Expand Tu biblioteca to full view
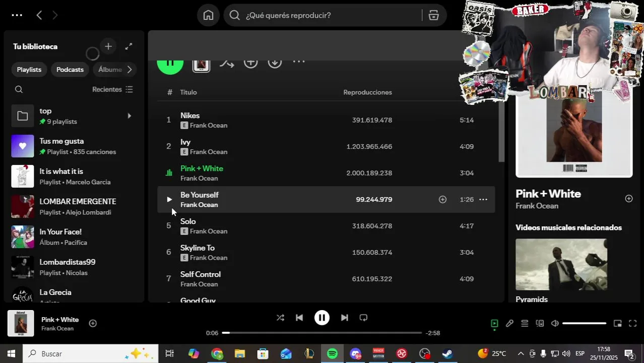The image size is (644, 363). tap(128, 46)
